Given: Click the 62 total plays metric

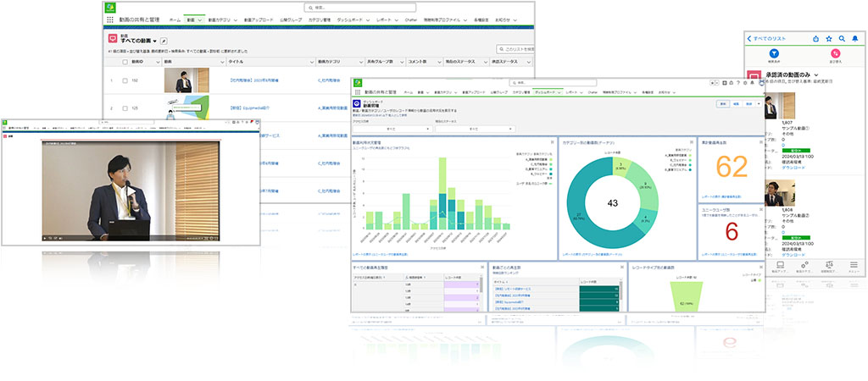Looking at the screenshot, I should (x=732, y=167).
